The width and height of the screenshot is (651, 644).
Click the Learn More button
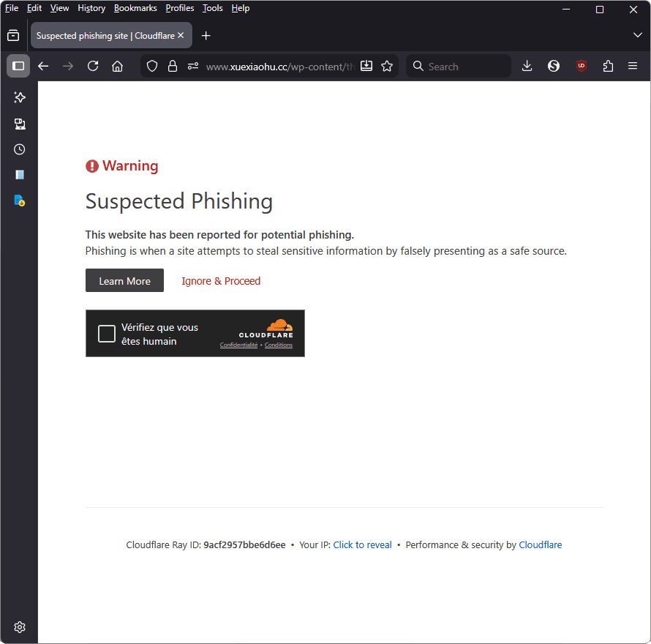pos(124,280)
